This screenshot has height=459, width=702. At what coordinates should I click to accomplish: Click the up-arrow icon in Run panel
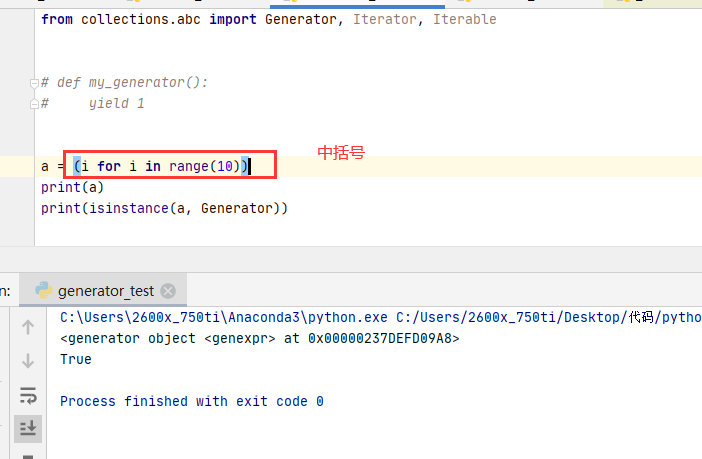tap(28, 327)
